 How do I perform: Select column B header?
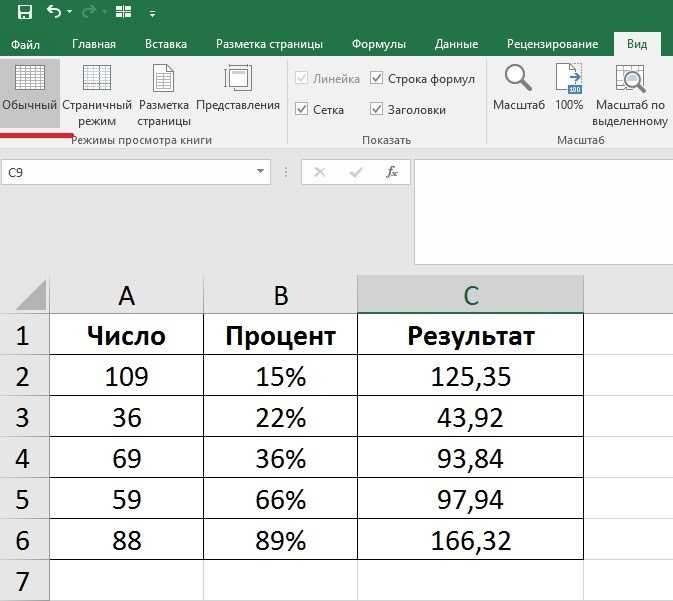280,295
